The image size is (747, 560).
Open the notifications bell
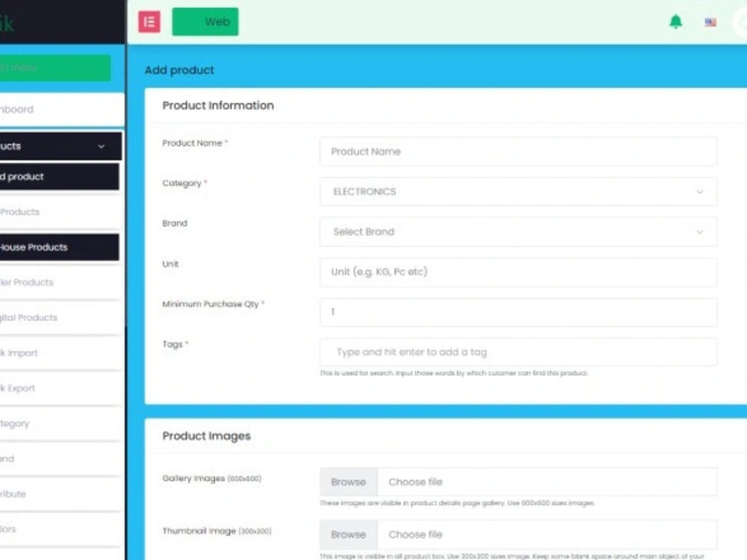coord(676,22)
